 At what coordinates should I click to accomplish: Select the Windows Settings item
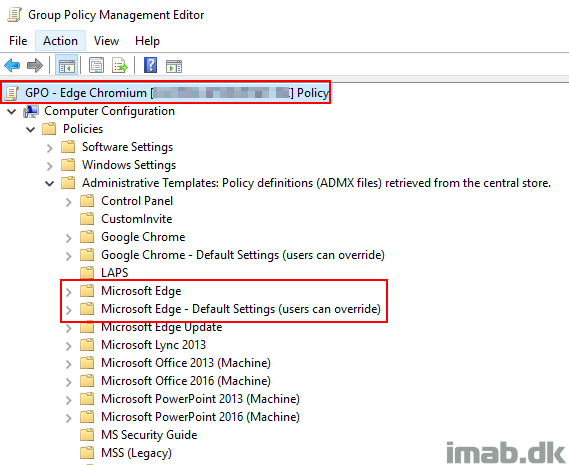pyautogui.click(x=129, y=165)
